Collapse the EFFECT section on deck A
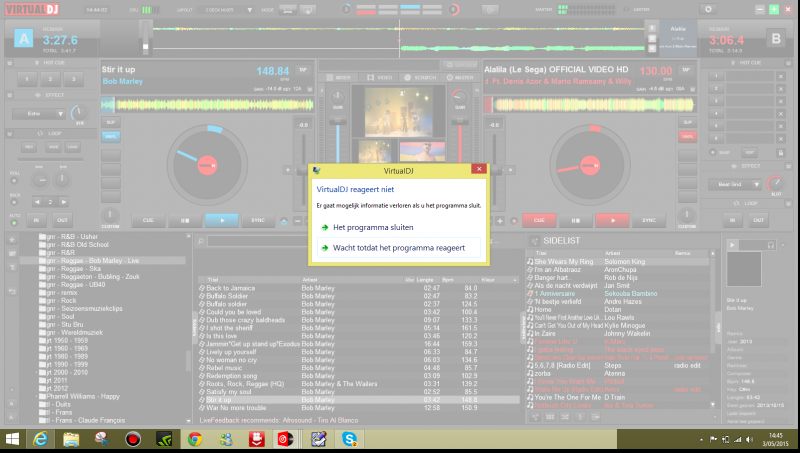Viewport: 800px width, 453px height. tap(9, 95)
